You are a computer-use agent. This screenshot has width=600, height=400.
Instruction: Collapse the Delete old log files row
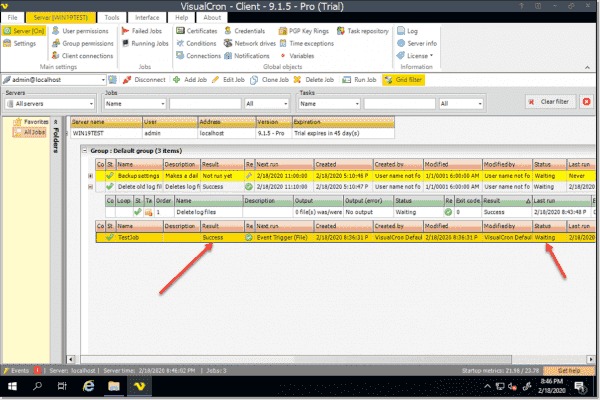pos(91,187)
